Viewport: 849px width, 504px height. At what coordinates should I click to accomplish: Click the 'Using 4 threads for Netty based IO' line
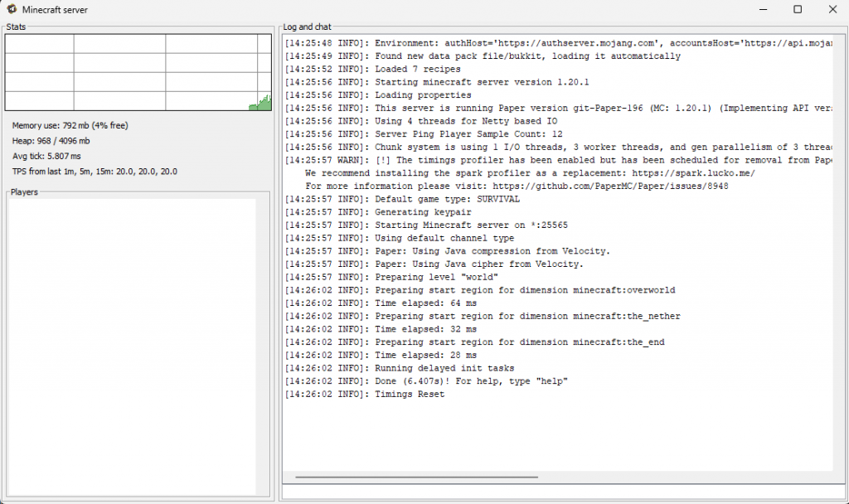[420, 121]
